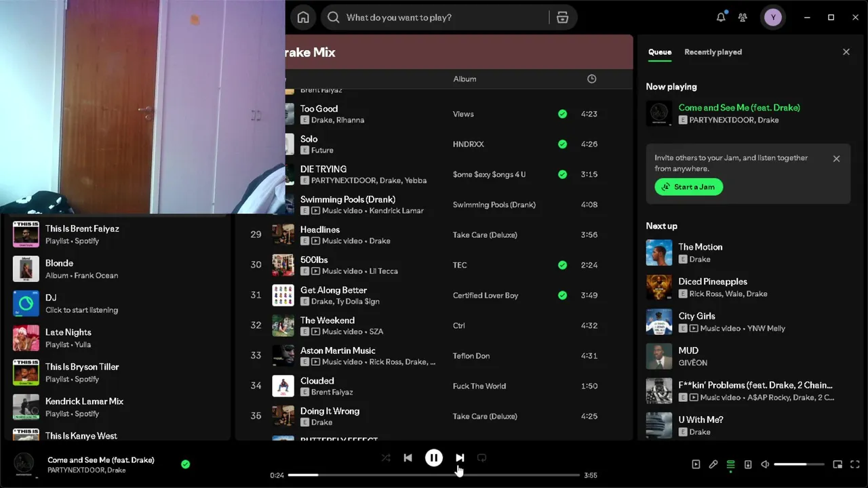Dismiss the Jam invitation card
Screen dimensions: 868x488
coord(836,159)
